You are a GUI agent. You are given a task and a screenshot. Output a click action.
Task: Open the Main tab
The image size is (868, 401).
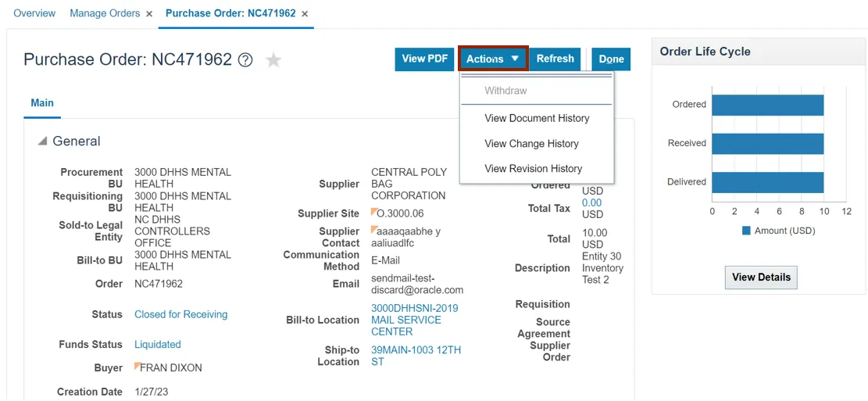click(x=42, y=103)
